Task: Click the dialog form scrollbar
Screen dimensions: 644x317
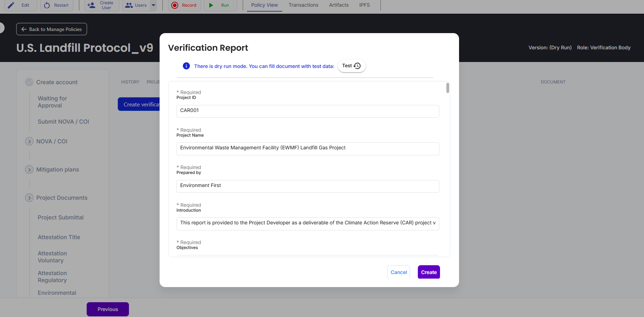Action: 448,88
